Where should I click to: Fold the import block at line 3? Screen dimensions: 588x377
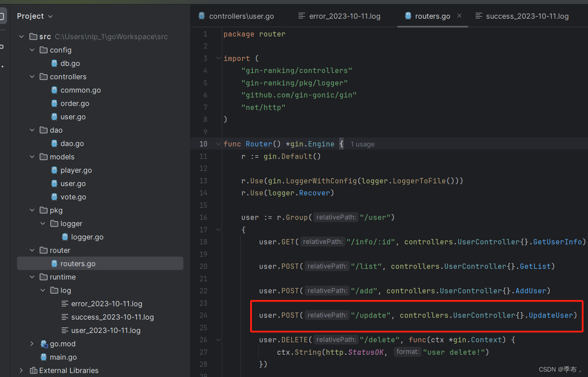(218, 58)
